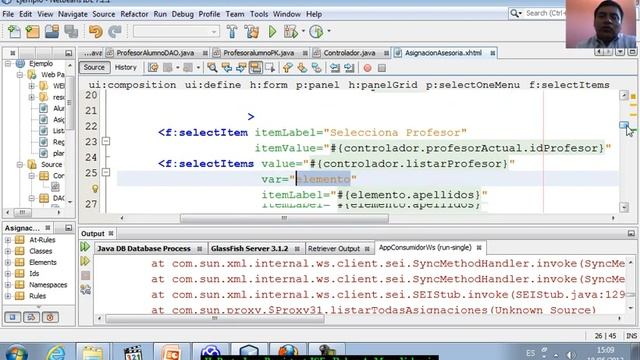The height and width of the screenshot is (360, 640).
Task: Expand the Classes navigator node
Action: pos(8,251)
